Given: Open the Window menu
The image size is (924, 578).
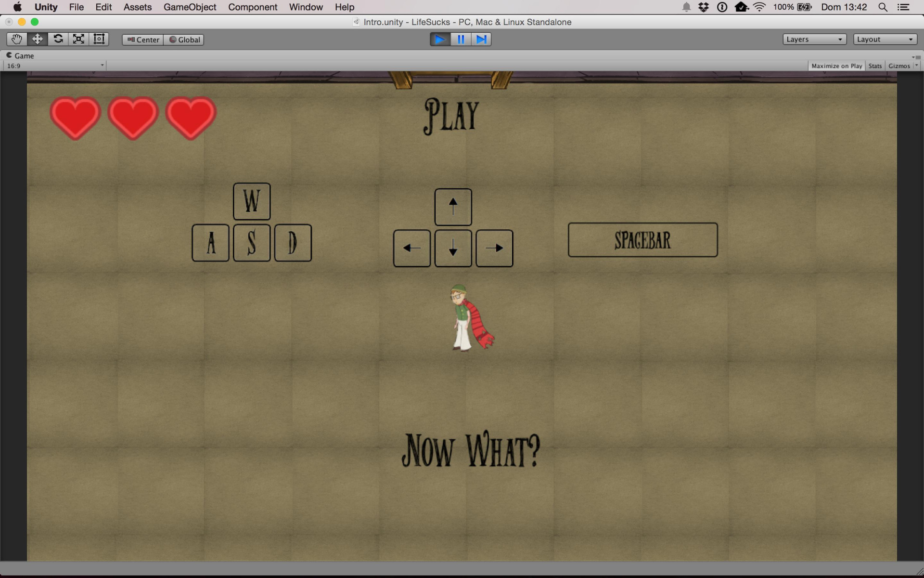Looking at the screenshot, I should (306, 7).
